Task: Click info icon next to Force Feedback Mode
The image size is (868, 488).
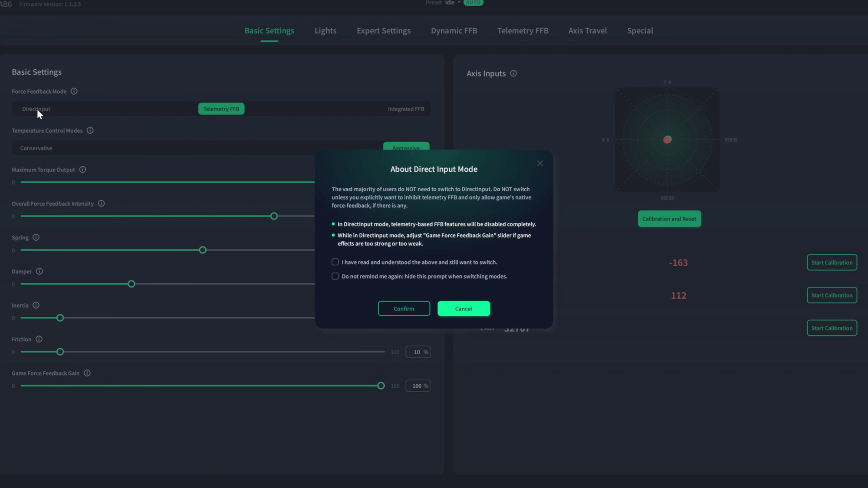Action: (x=74, y=92)
